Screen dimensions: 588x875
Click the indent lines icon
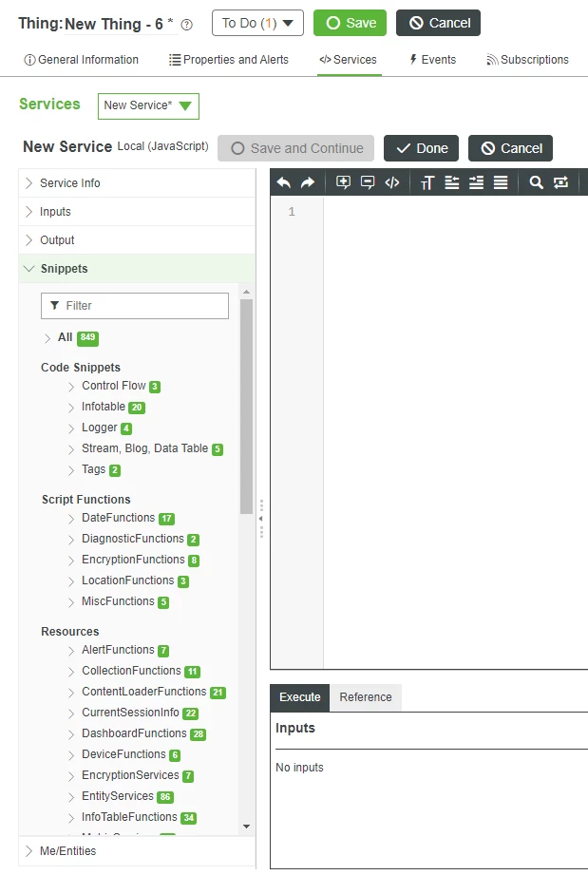tap(477, 182)
